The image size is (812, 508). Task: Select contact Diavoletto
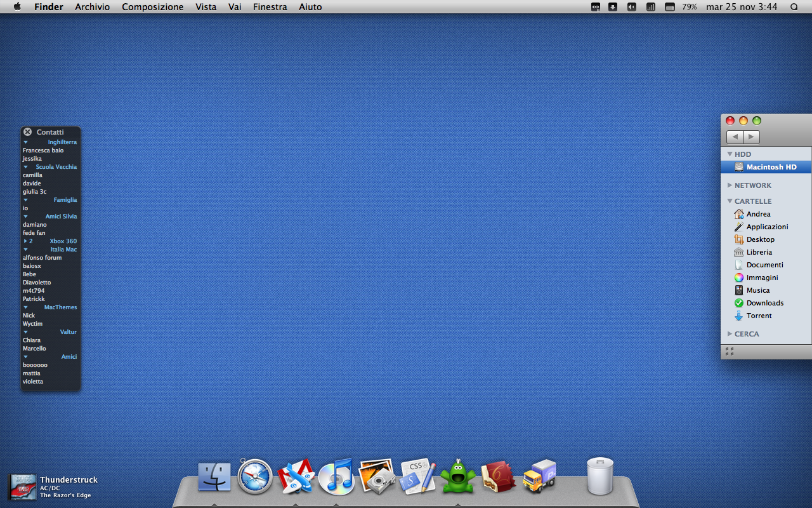coord(37,283)
